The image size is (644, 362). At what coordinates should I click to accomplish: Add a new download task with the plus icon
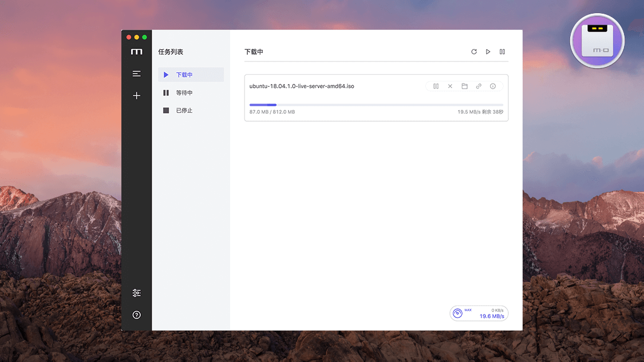(136, 96)
